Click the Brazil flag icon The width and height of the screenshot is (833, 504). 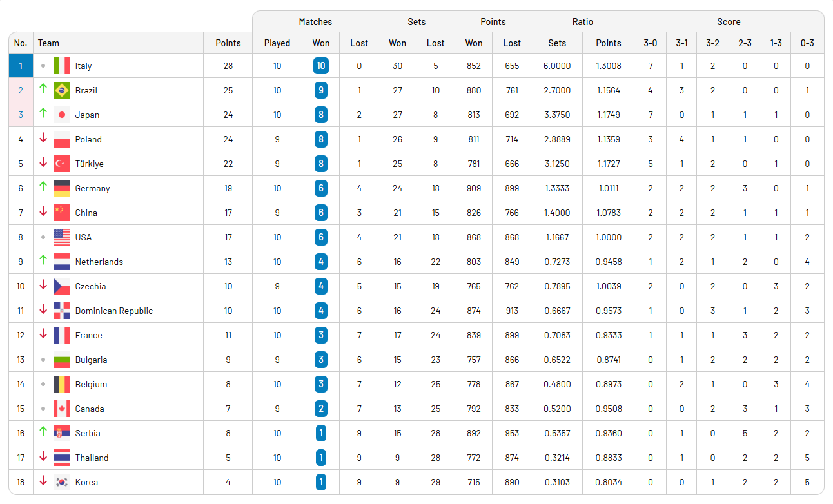[x=62, y=90]
